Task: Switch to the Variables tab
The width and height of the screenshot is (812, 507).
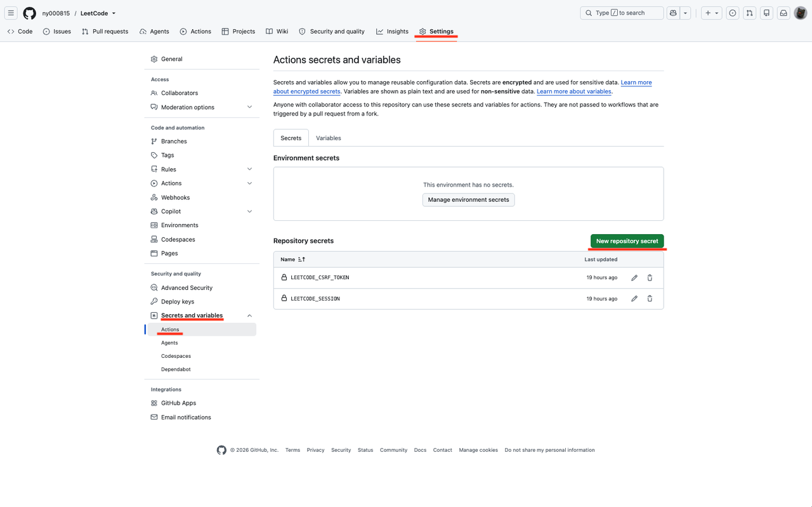Action: pos(329,138)
